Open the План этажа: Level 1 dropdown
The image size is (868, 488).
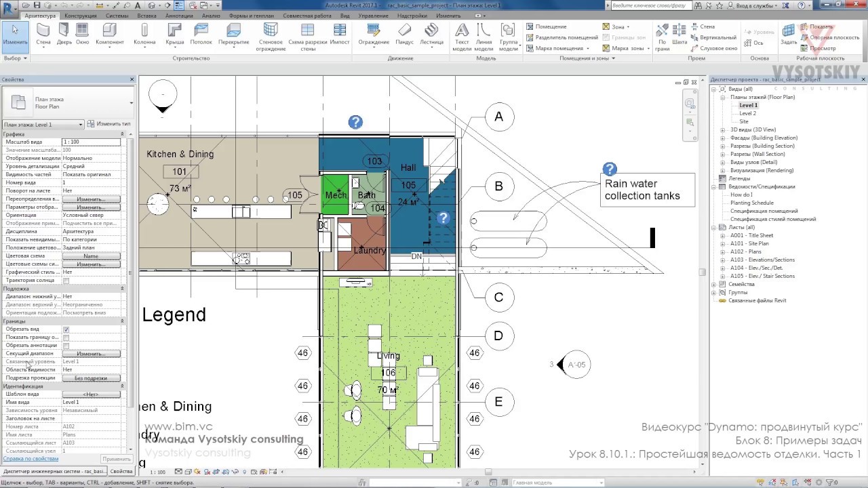[43, 124]
